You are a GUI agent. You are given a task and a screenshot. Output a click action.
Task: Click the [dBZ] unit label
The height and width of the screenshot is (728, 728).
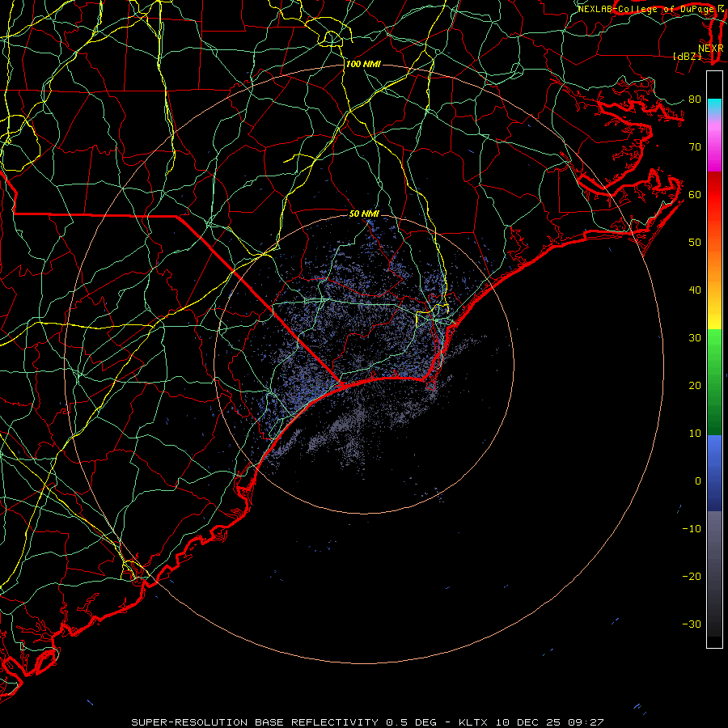tap(687, 57)
